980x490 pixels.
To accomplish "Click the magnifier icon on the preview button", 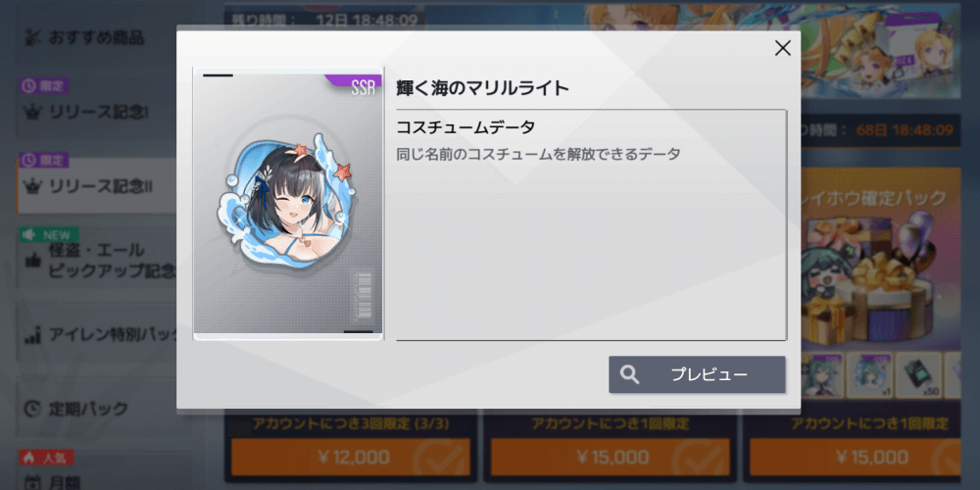I will [x=629, y=374].
